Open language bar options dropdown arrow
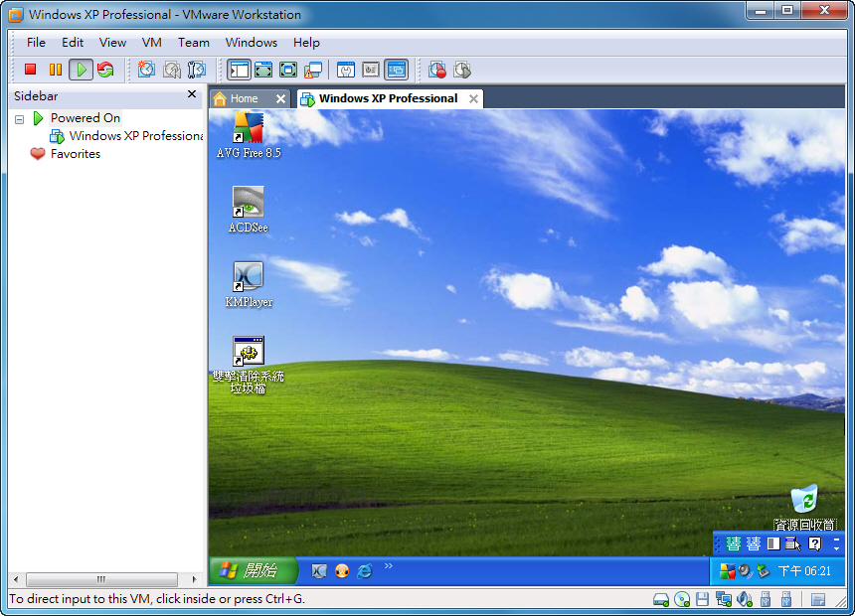 pyautogui.click(x=836, y=547)
